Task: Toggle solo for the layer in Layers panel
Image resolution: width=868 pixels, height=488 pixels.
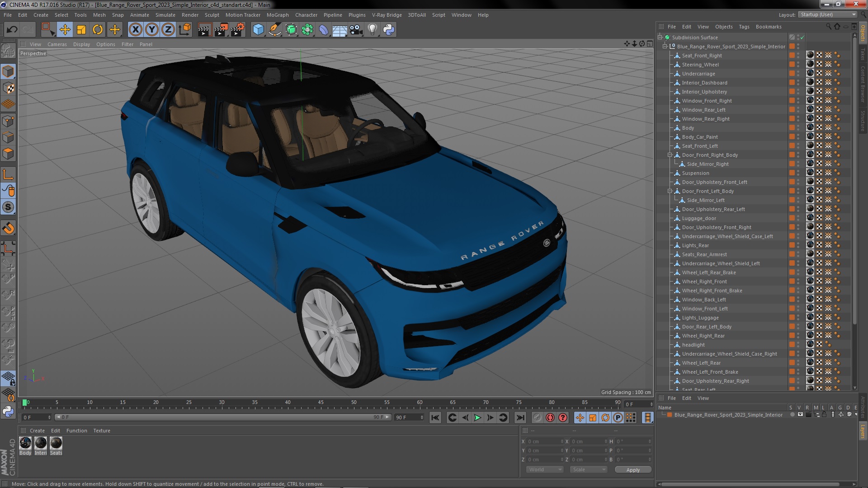Action: (x=792, y=414)
